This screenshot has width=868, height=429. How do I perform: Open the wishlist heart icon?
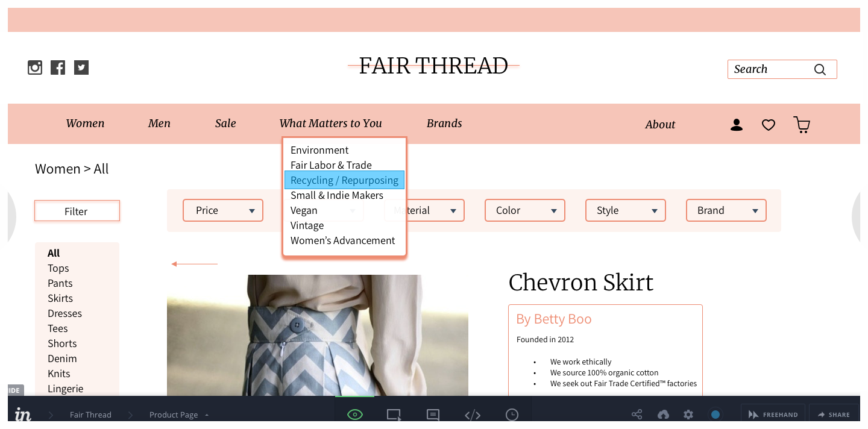(769, 125)
